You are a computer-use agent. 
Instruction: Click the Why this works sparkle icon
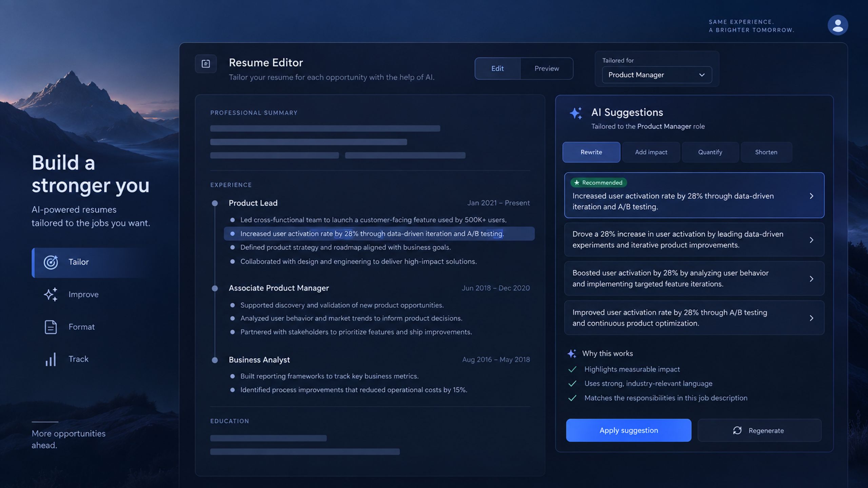pos(572,353)
